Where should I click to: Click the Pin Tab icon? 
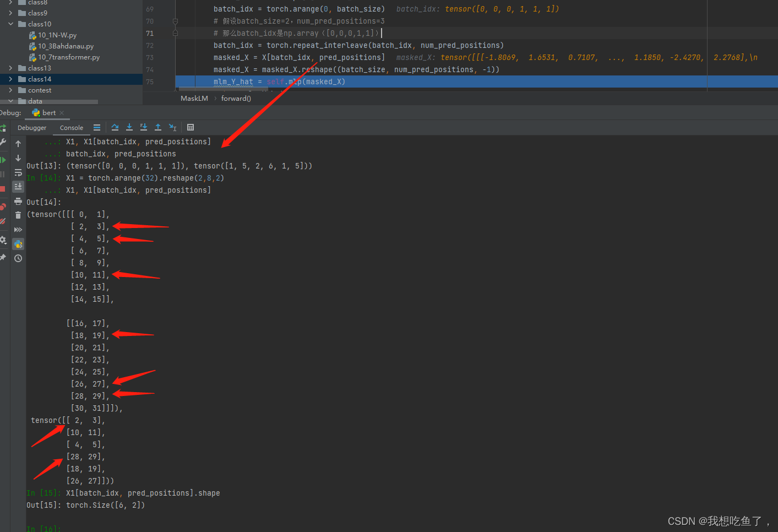click(x=3, y=257)
